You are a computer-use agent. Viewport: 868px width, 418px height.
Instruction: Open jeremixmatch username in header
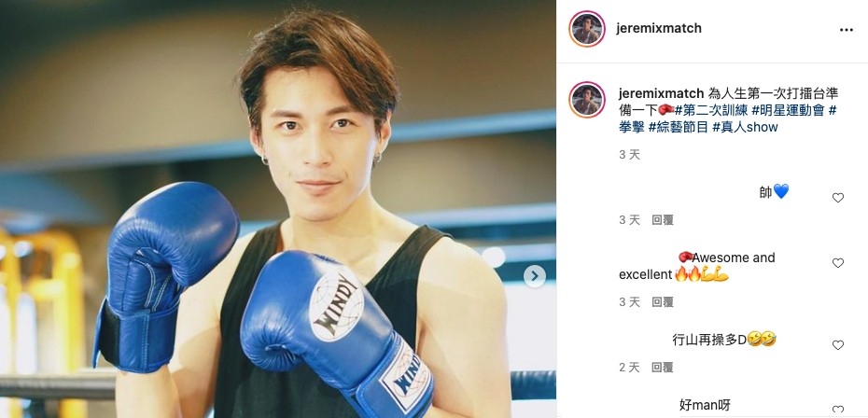point(659,28)
